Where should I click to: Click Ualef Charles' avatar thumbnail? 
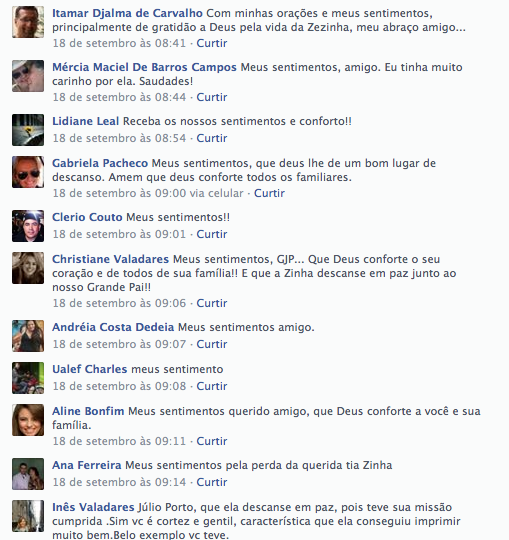(x=28, y=378)
